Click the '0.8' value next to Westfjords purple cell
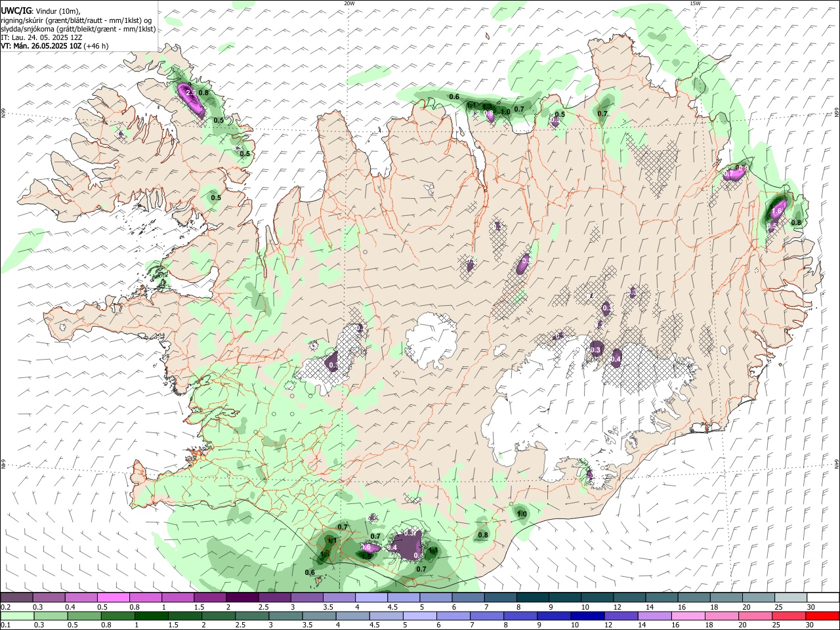Image resolution: width=840 pixels, height=630 pixels. click(x=203, y=93)
